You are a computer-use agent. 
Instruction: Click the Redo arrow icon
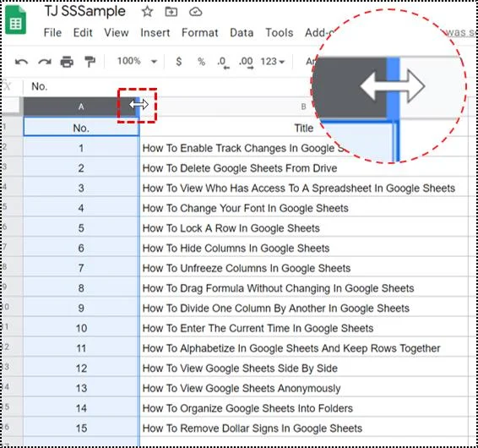[x=45, y=62]
